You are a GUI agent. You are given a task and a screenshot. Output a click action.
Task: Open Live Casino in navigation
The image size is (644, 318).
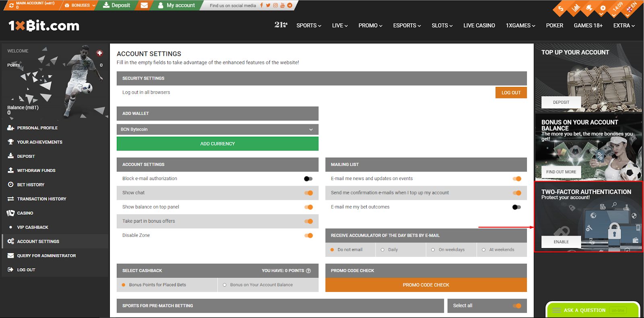pos(479,25)
